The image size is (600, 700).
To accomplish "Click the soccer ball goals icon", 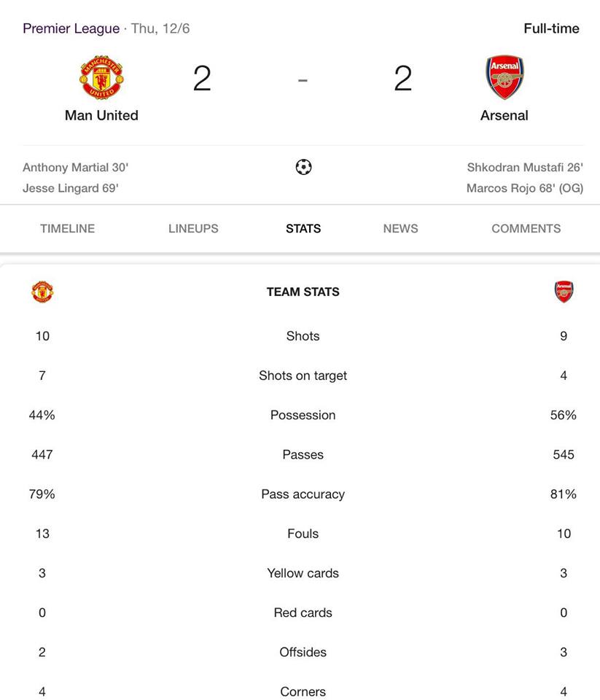I will [303, 167].
